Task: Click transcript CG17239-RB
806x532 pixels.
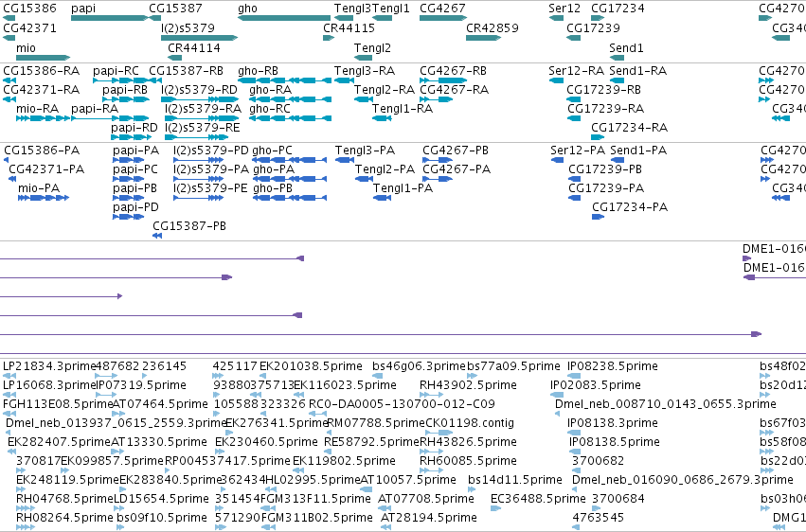Action: (574, 99)
